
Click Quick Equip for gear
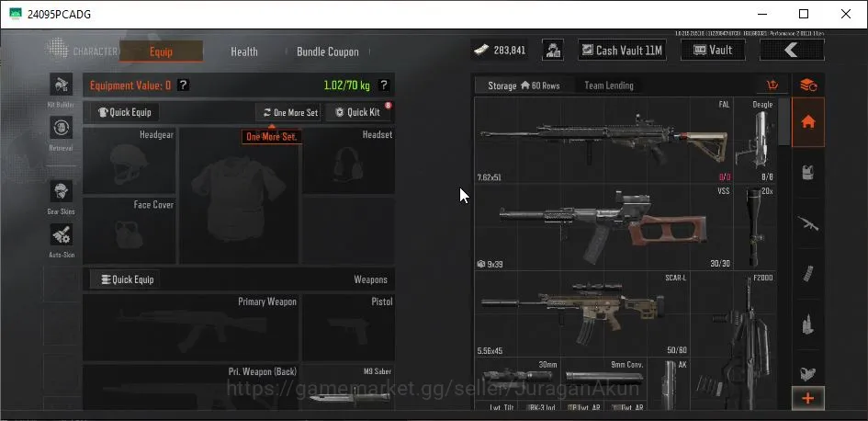[125, 112]
